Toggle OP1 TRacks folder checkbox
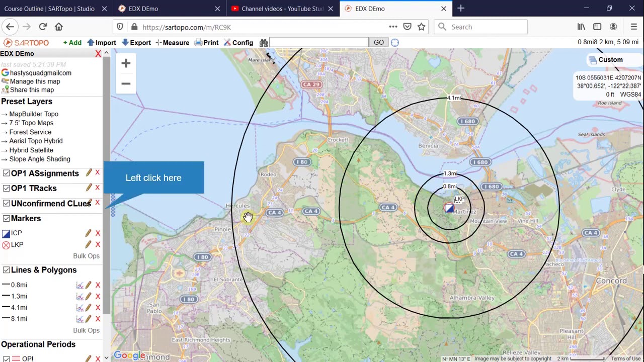 [x=6, y=188]
